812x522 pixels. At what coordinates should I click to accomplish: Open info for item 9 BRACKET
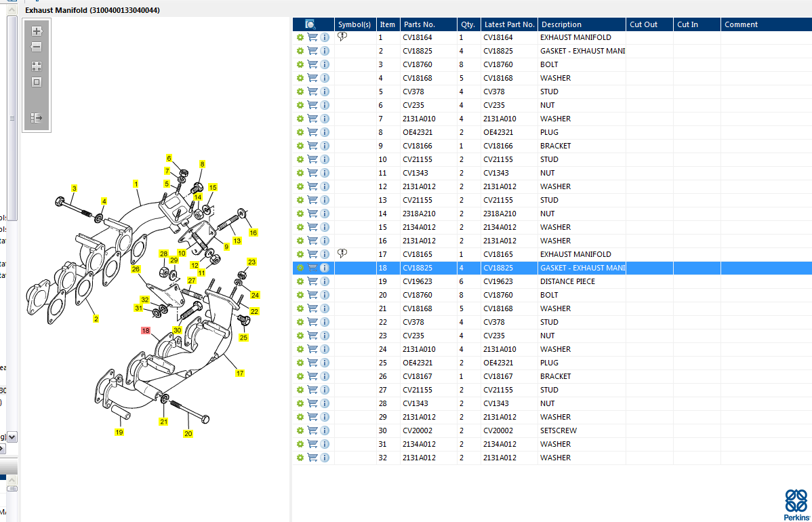pyautogui.click(x=325, y=146)
